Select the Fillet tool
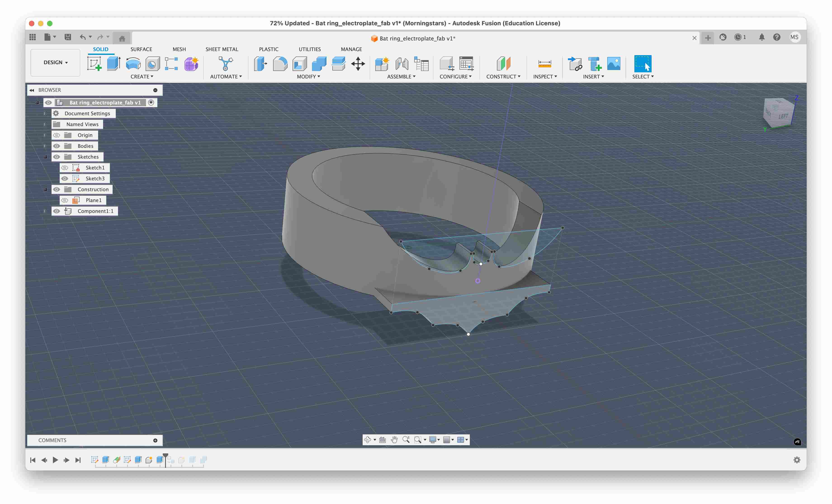Image resolution: width=832 pixels, height=504 pixels. 280,64
